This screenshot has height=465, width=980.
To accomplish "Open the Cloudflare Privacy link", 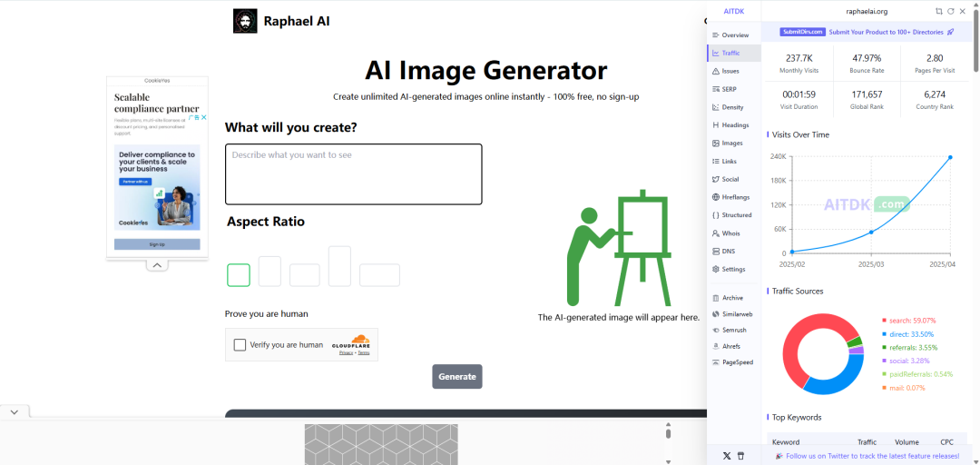I will tap(347, 353).
